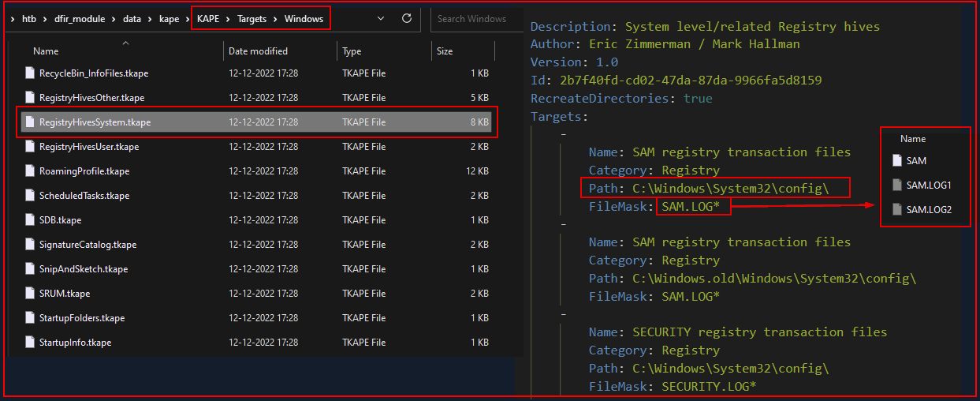Click the RegistryHivesSystem.tkape file icon
Viewport: 980px width, 401px height.
[30, 122]
